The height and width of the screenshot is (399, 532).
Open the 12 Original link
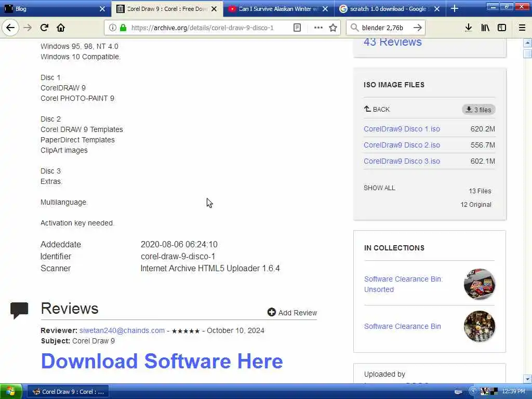(476, 205)
